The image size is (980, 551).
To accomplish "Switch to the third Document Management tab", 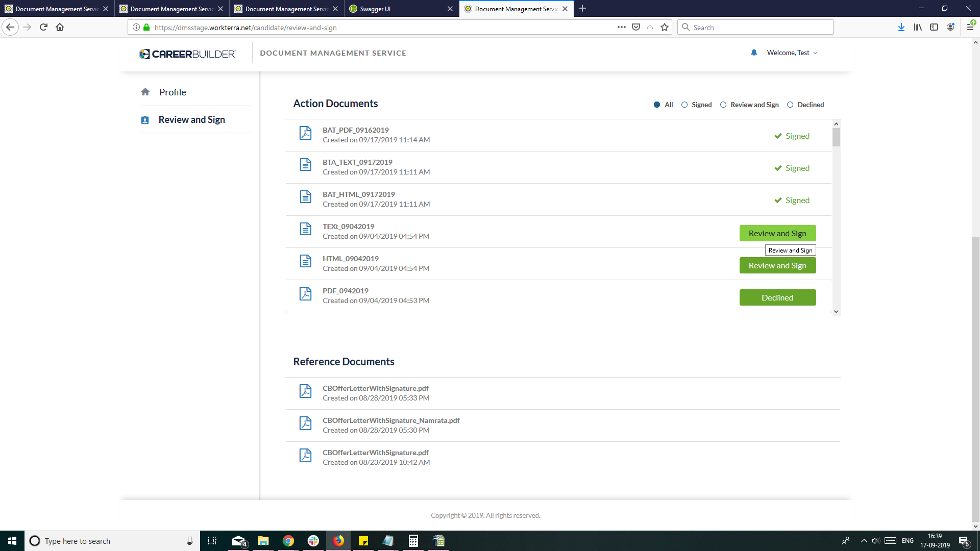I will click(287, 9).
